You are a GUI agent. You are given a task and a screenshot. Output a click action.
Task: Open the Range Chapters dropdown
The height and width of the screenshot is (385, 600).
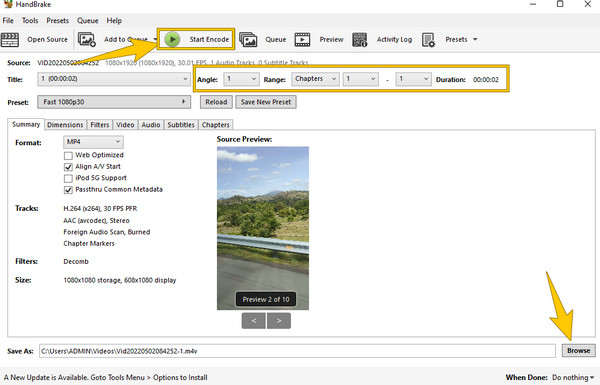(315, 79)
